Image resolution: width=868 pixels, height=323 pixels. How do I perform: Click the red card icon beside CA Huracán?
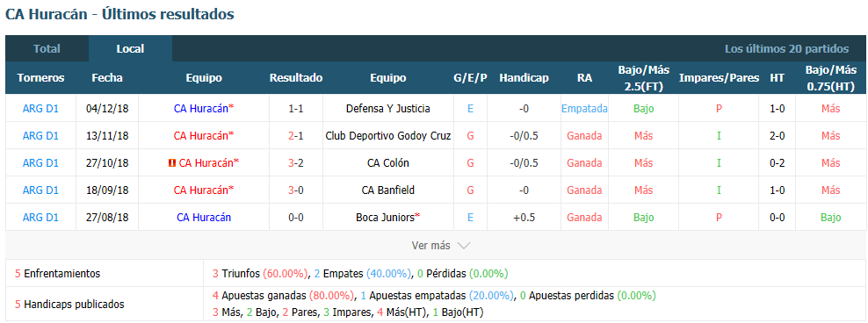171,163
